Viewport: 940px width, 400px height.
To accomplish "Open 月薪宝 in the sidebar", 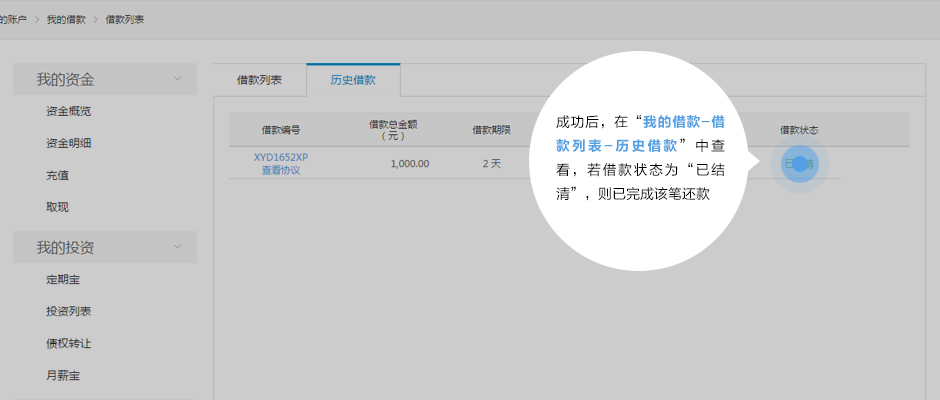I will click(63, 375).
